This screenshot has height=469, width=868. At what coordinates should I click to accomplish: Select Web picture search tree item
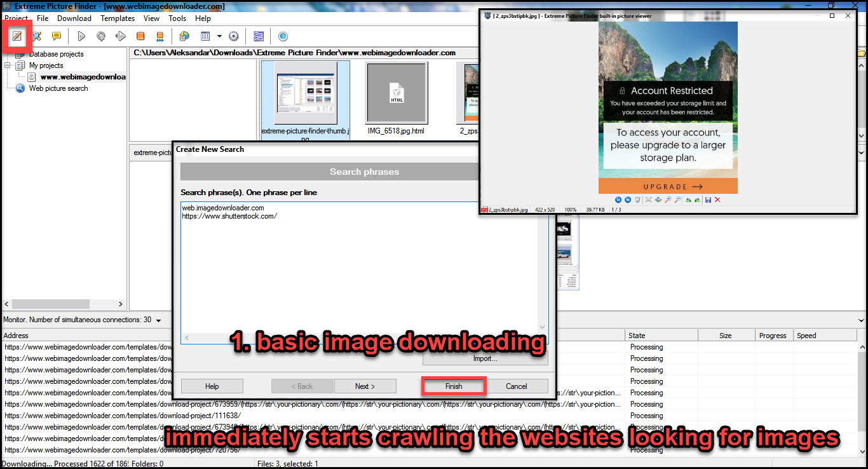58,88
